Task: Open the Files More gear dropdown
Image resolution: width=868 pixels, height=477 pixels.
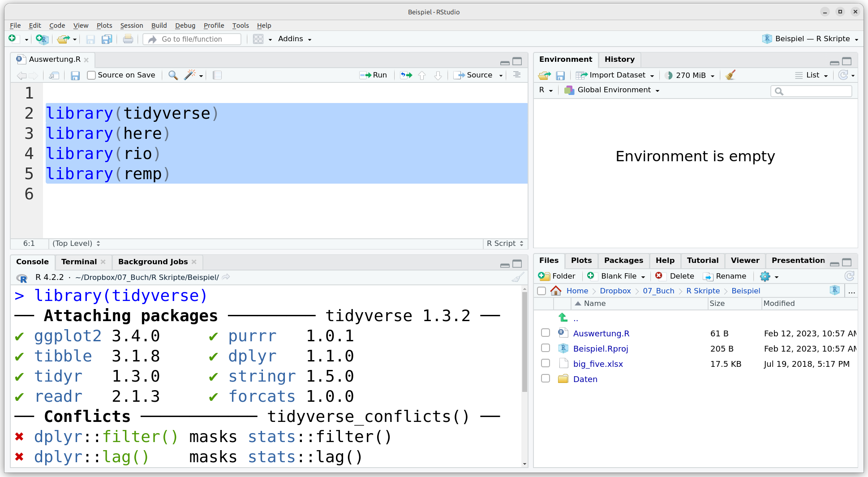Action: click(x=769, y=276)
